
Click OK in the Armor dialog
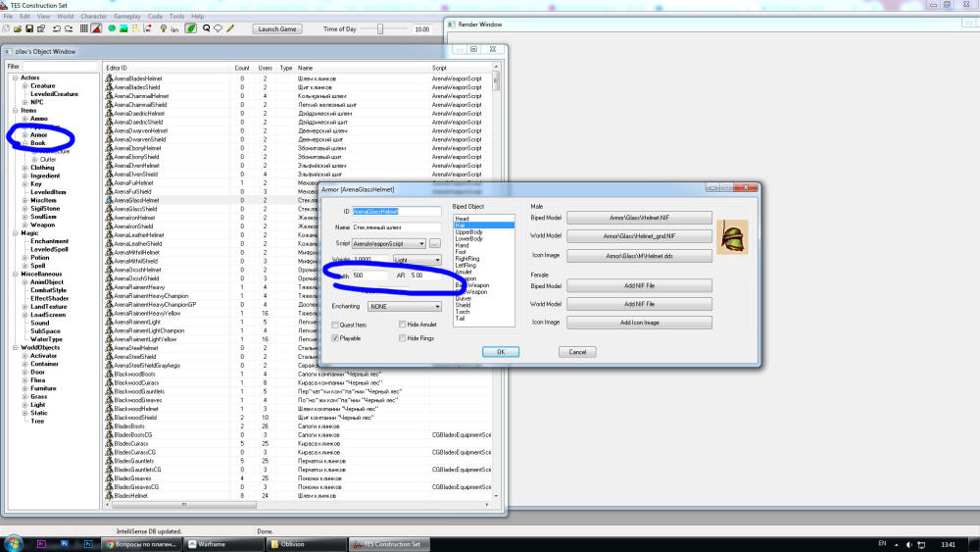click(501, 352)
